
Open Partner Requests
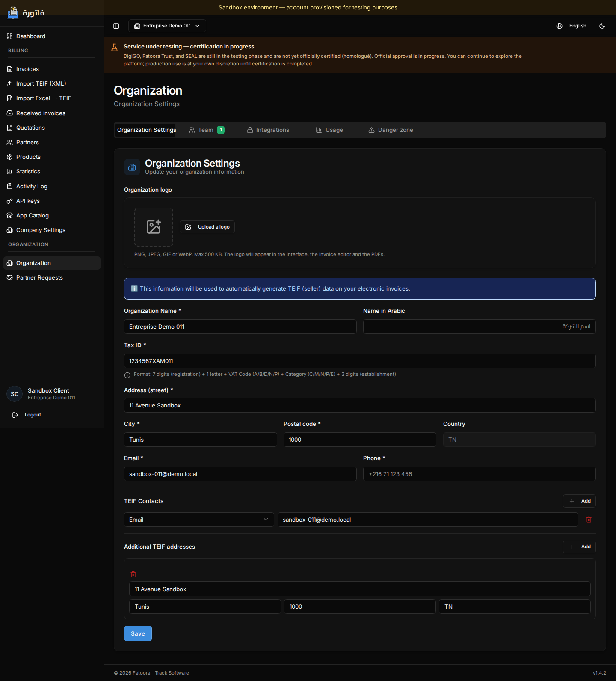52,277
